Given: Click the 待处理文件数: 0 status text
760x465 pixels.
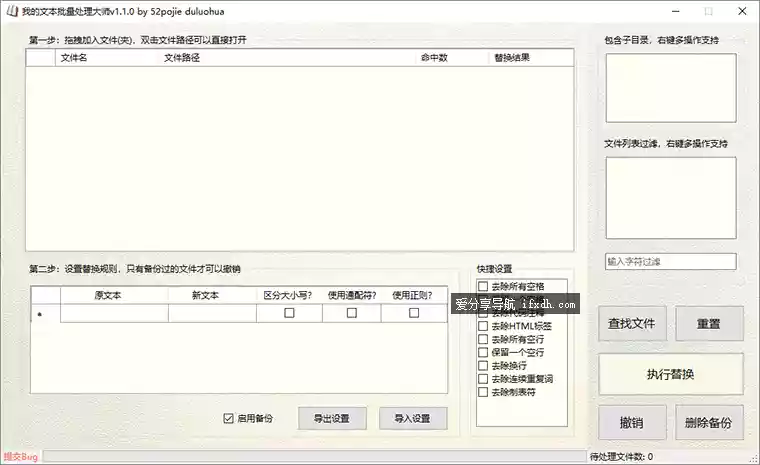Looking at the screenshot, I should pos(621,457).
